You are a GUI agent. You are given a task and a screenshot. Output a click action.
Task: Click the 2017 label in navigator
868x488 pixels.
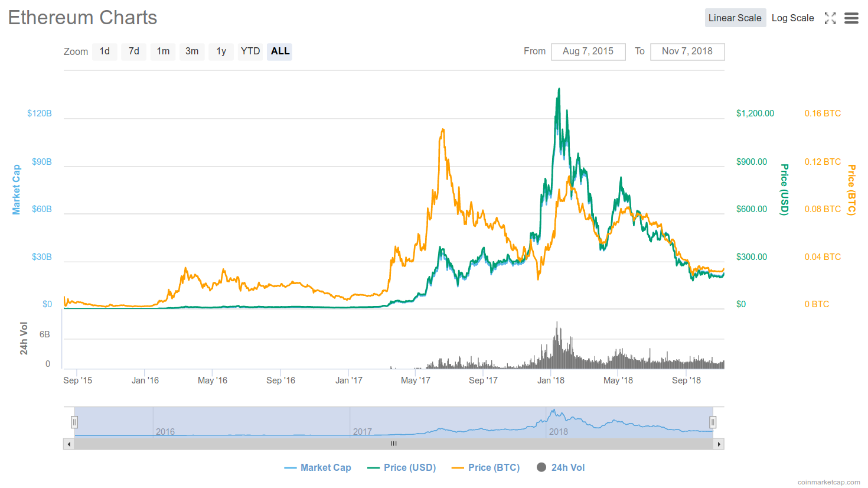(363, 432)
